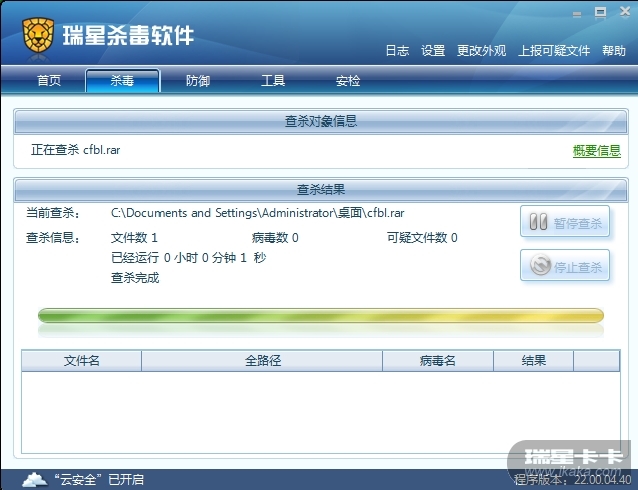The width and height of the screenshot is (638, 490).
Task: Open the 概要信息 link
Action: click(596, 151)
